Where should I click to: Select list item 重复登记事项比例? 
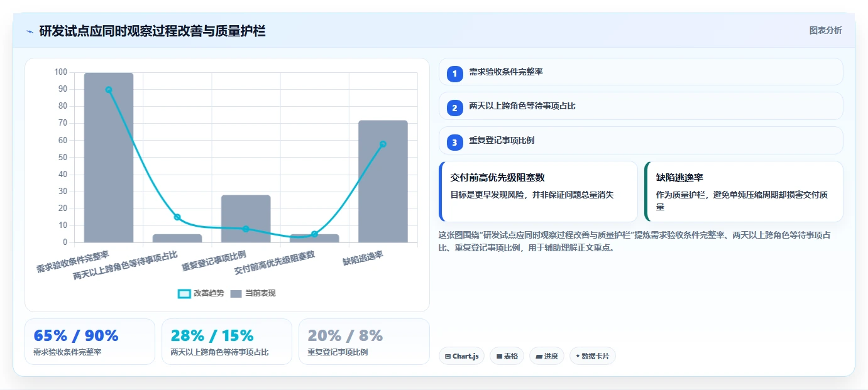(x=640, y=140)
